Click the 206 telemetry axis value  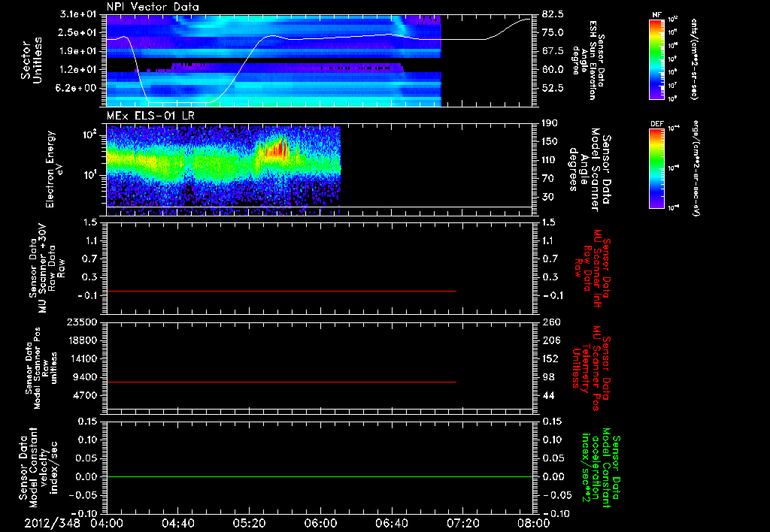tap(550, 340)
